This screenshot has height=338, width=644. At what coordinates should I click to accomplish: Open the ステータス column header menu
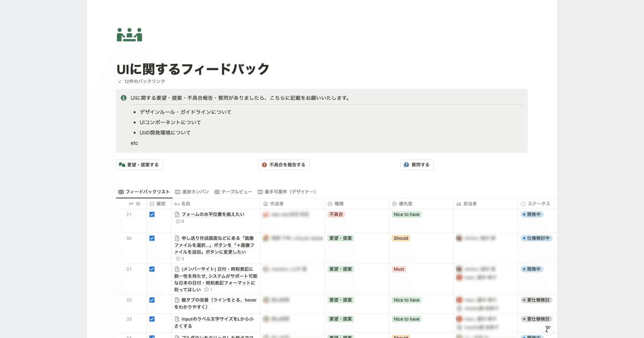(x=537, y=204)
